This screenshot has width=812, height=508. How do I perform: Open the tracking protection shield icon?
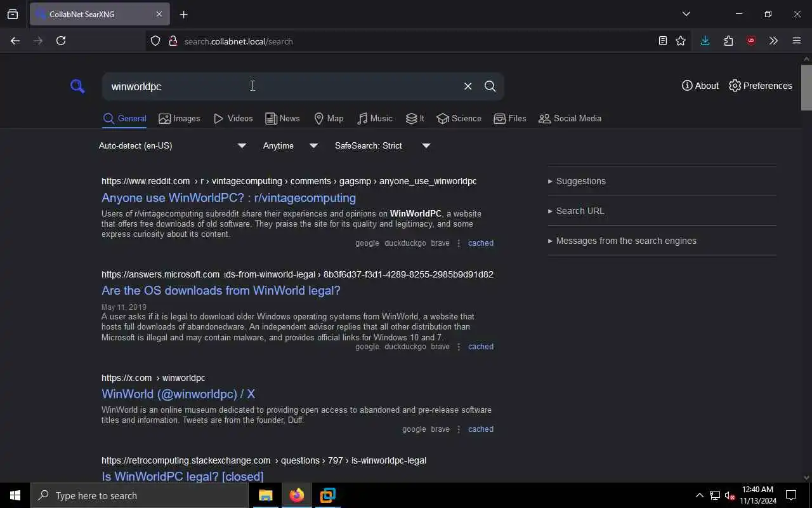[155, 41]
